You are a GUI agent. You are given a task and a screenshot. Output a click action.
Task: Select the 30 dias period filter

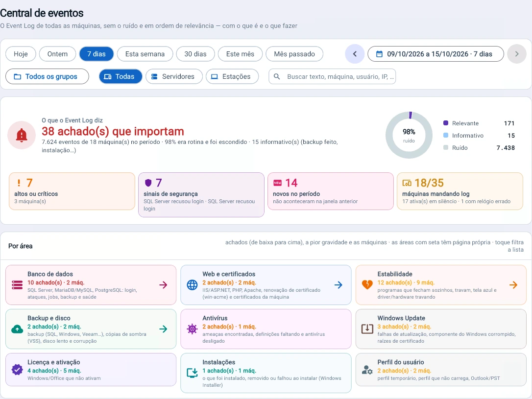coord(195,54)
